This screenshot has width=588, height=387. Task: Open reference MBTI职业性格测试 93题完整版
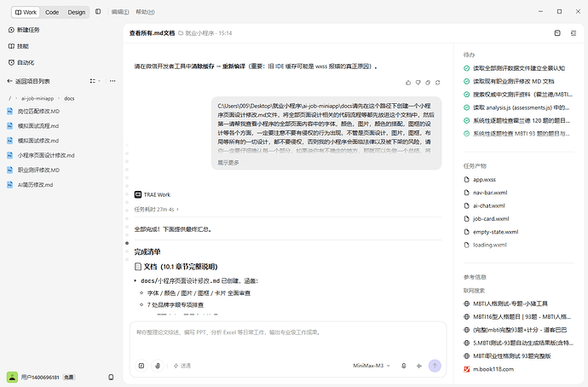[507, 356]
